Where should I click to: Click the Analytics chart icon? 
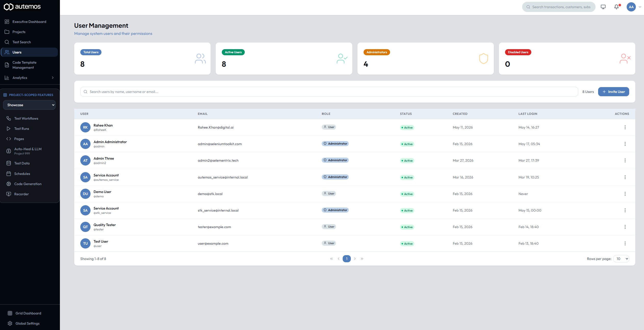(x=7, y=78)
